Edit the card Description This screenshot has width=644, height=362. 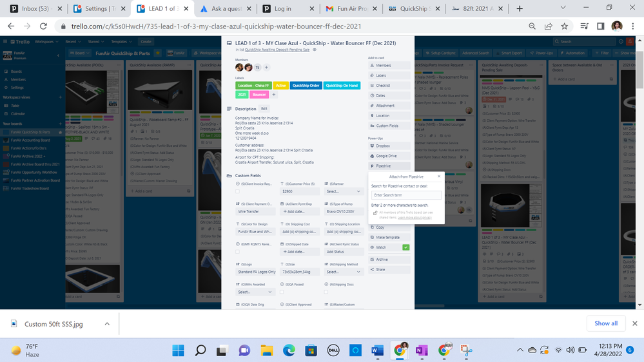[x=264, y=109]
